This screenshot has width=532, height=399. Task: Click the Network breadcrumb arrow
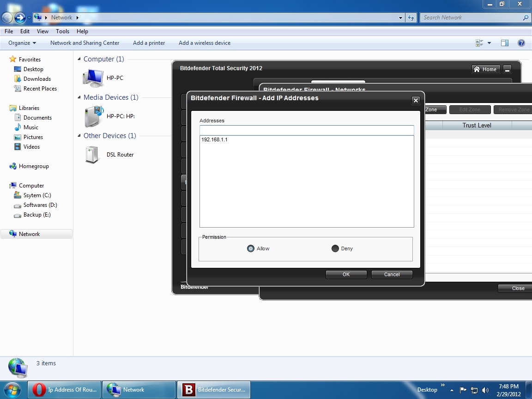coord(78,18)
